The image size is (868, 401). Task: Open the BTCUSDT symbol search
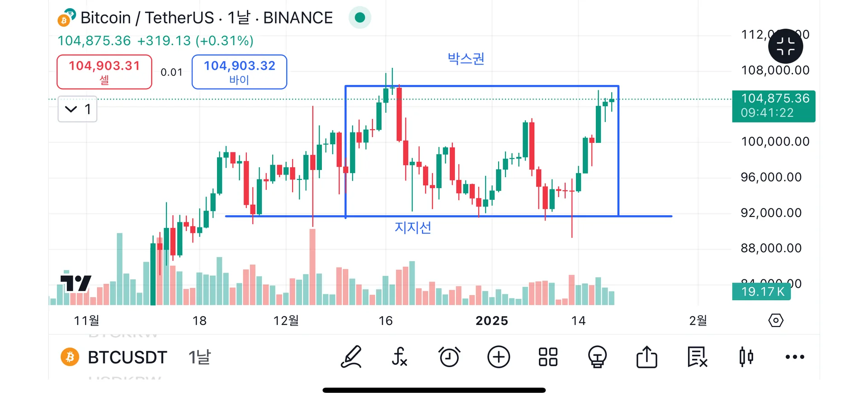click(127, 358)
